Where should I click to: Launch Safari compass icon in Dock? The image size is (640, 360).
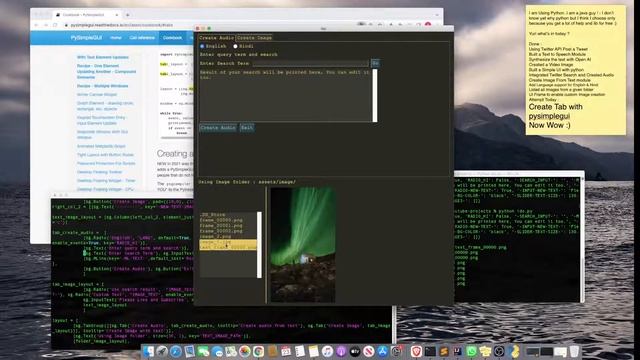(176, 351)
